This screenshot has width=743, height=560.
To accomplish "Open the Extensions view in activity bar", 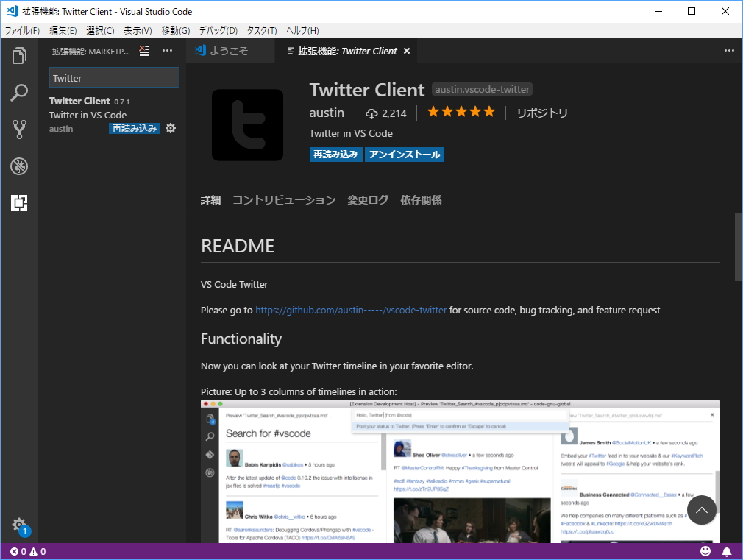I will [19, 203].
